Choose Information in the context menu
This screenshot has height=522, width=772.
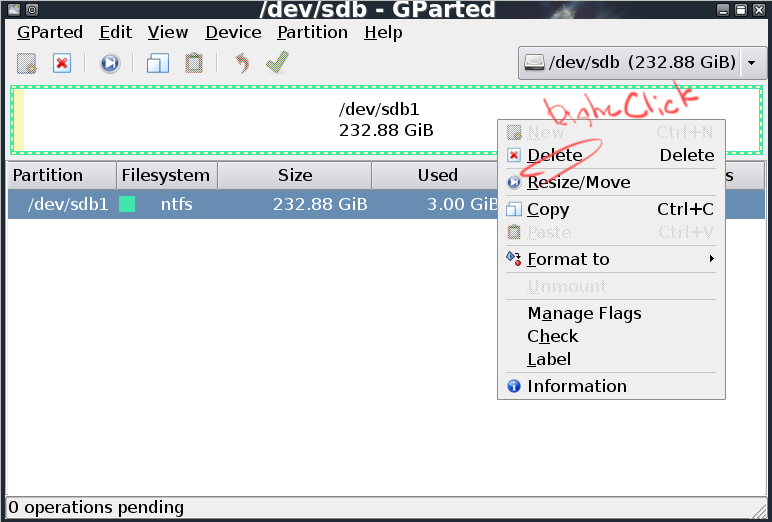[x=611, y=386]
